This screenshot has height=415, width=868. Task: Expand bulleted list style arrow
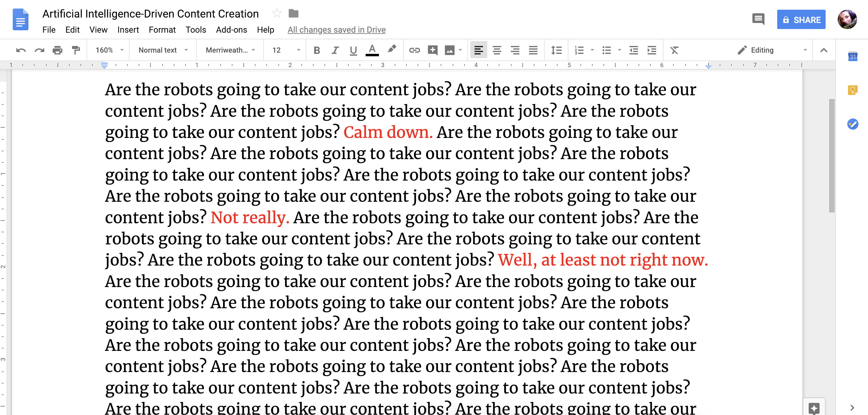(619, 50)
